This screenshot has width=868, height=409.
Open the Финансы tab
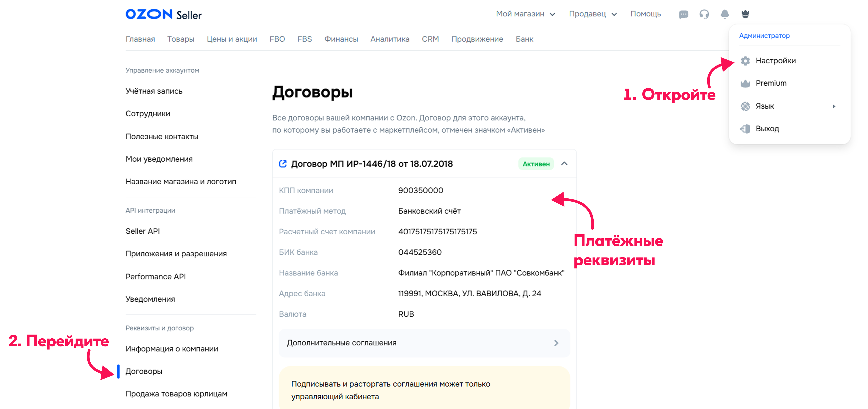341,39
